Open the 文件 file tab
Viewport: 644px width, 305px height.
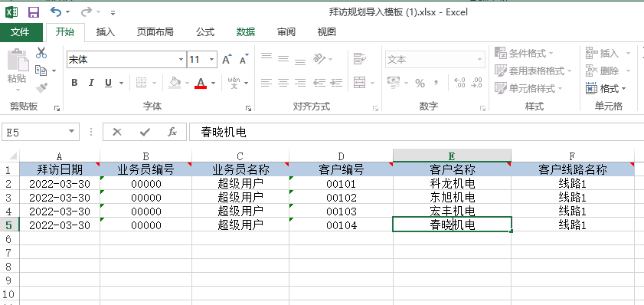(x=21, y=32)
